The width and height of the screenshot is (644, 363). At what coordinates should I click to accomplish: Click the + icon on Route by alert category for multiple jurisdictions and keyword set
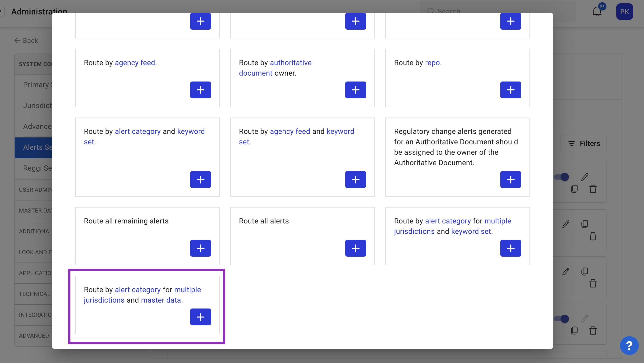511,248
